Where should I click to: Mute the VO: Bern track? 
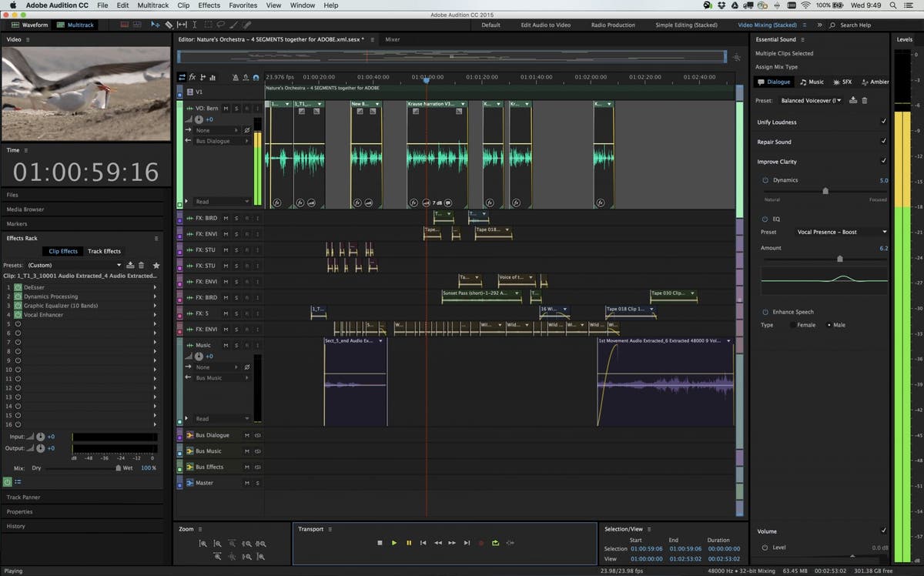tap(226, 109)
